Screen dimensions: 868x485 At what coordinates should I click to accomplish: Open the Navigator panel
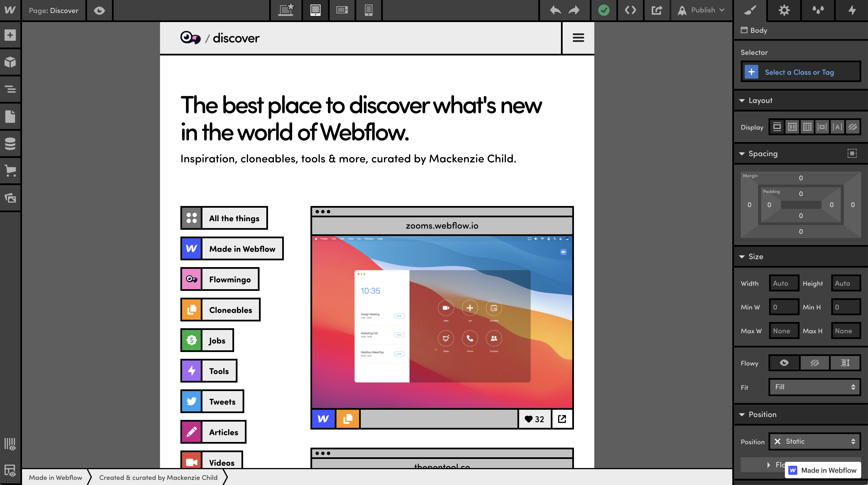point(10,89)
